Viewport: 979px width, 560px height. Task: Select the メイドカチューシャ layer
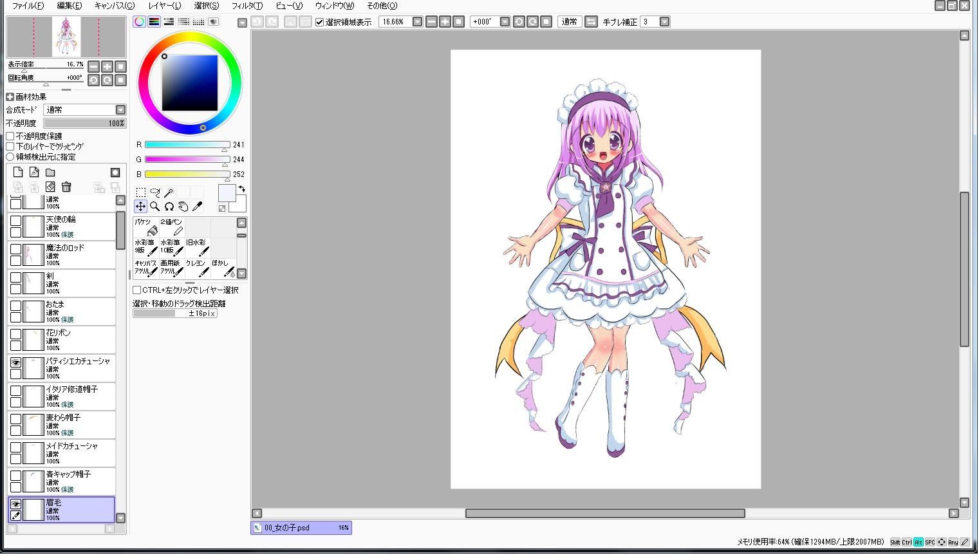pos(62,453)
